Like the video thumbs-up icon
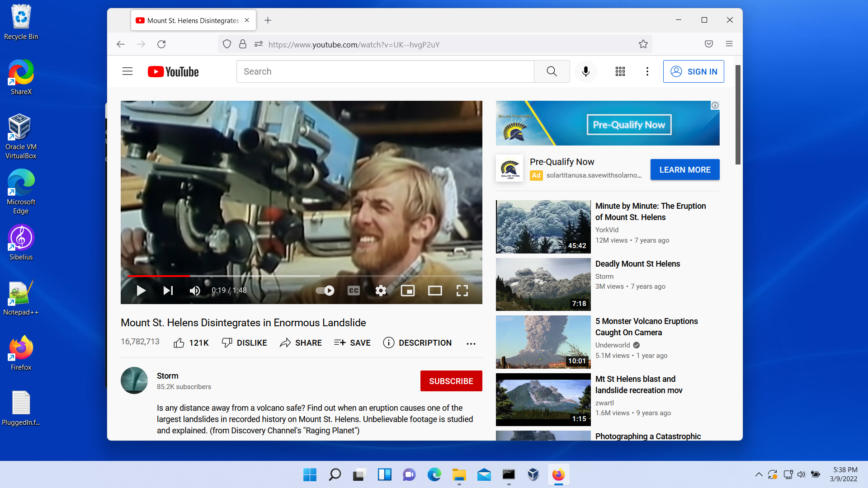868x488 pixels. [x=179, y=343]
